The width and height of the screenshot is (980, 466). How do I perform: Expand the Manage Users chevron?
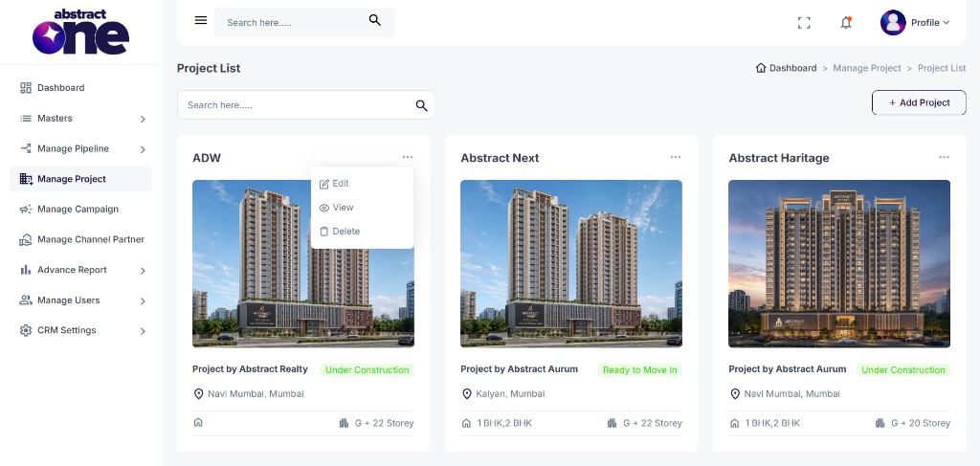[143, 301]
